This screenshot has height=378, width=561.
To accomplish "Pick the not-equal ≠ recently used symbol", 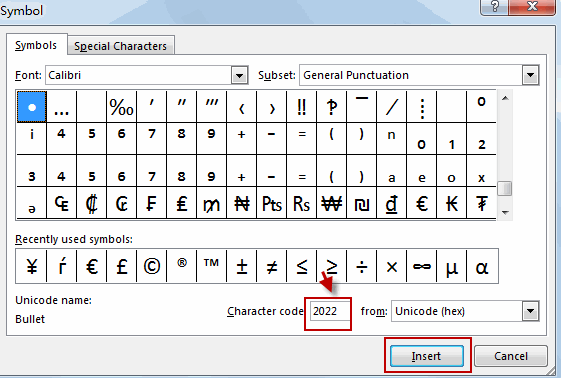I will click(x=272, y=266).
